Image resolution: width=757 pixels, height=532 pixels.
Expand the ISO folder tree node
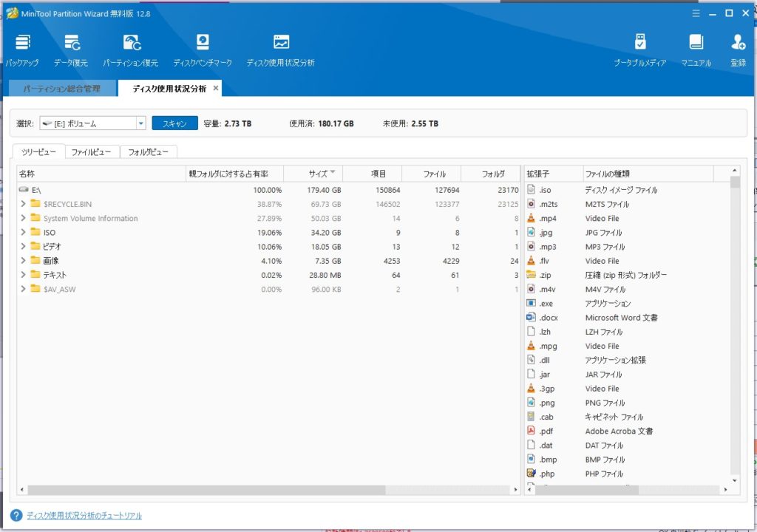click(x=24, y=233)
